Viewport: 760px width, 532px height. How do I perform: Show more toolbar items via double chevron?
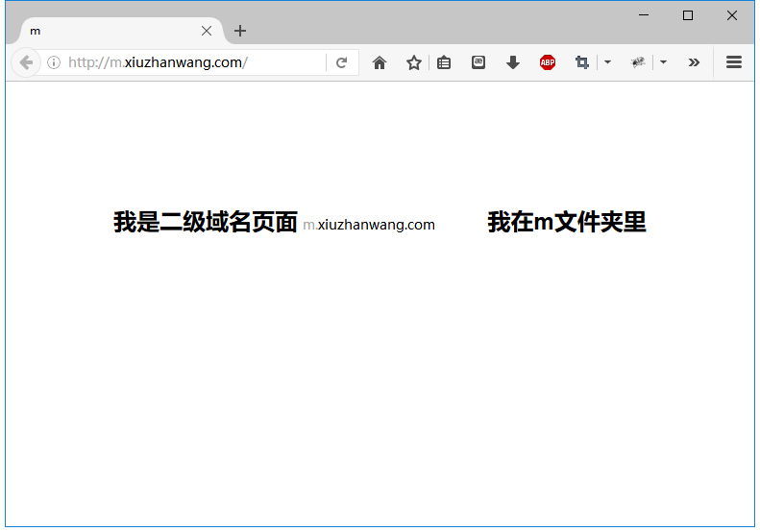click(694, 62)
